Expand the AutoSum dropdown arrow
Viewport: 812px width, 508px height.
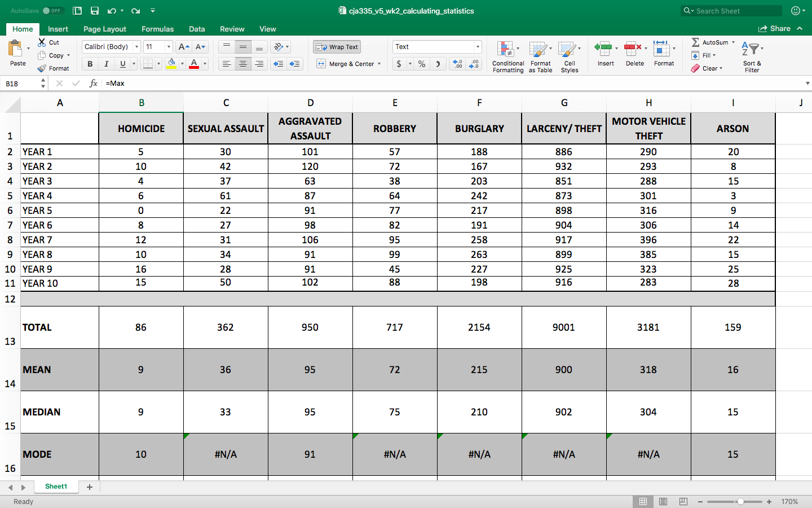coord(733,42)
